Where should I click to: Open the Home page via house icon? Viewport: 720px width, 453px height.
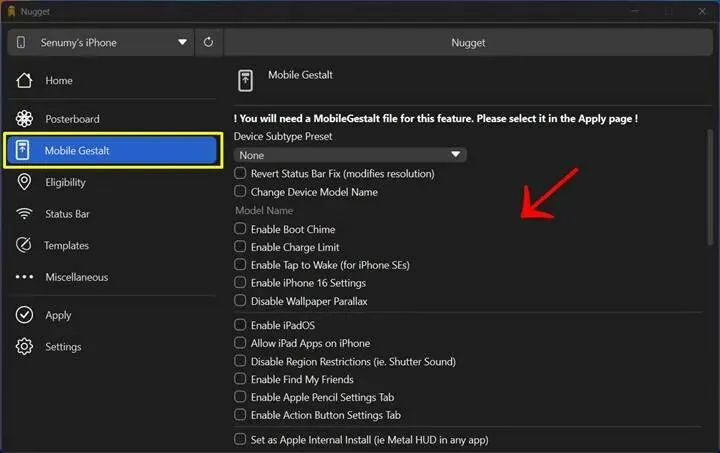(24, 80)
